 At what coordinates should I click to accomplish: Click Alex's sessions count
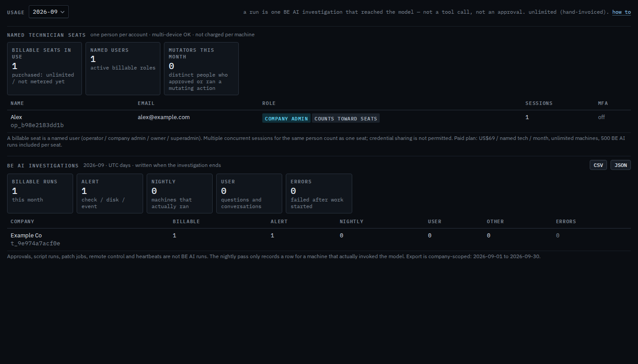point(527,117)
